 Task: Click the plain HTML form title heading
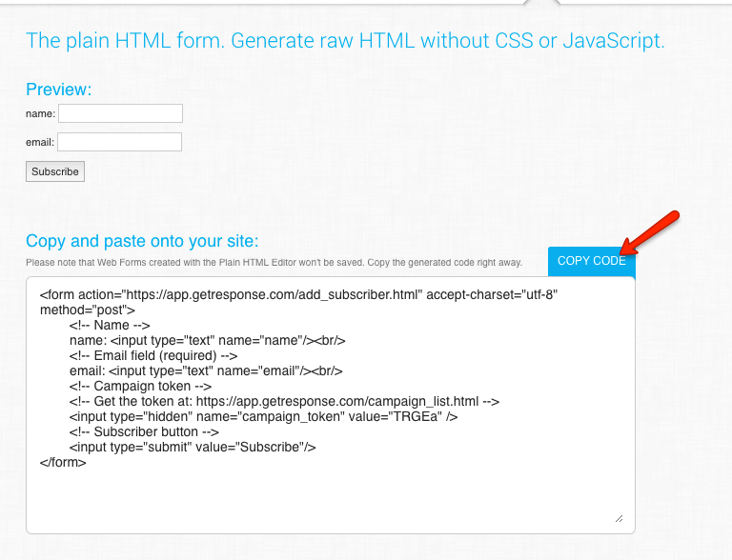[x=345, y=40]
